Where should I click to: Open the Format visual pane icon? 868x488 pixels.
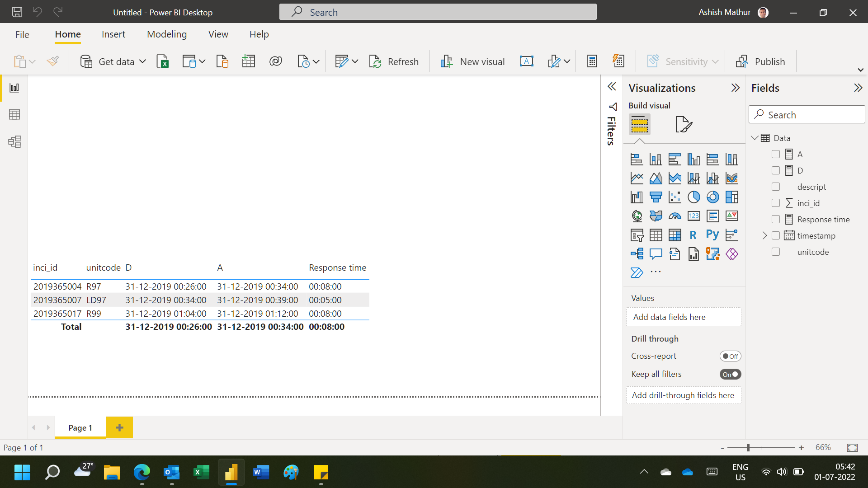click(684, 124)
